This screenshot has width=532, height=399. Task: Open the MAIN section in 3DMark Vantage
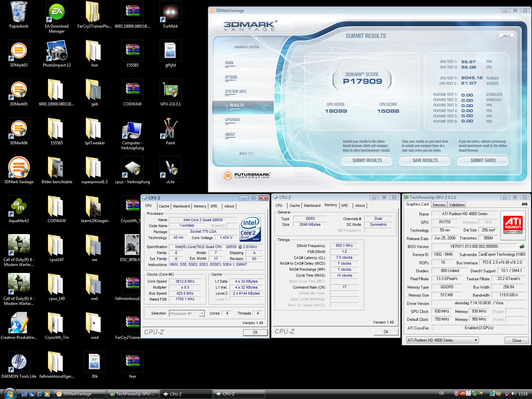tap(229, 63)
